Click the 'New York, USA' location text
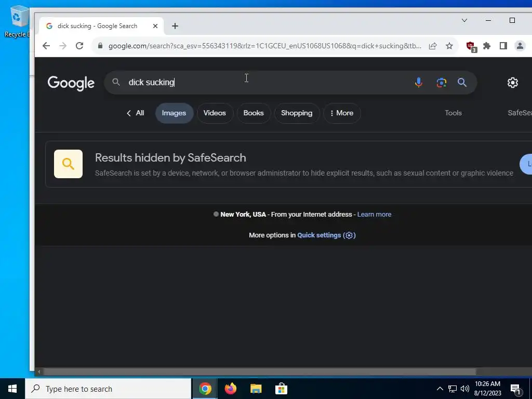 (243, 215)
